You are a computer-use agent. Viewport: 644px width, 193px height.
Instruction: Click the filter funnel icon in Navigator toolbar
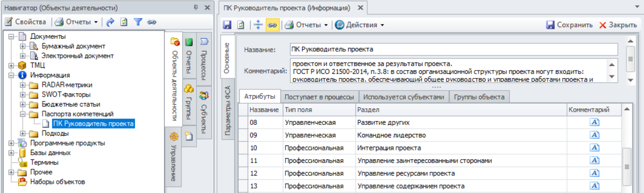[x=138, y=22]
